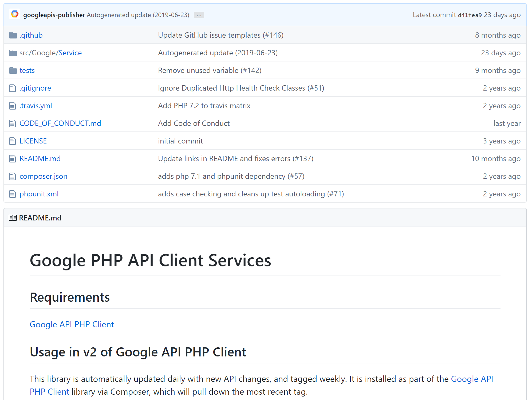Open the Service folder link
Screen dimensions: 532x400
tap(70, 53)
